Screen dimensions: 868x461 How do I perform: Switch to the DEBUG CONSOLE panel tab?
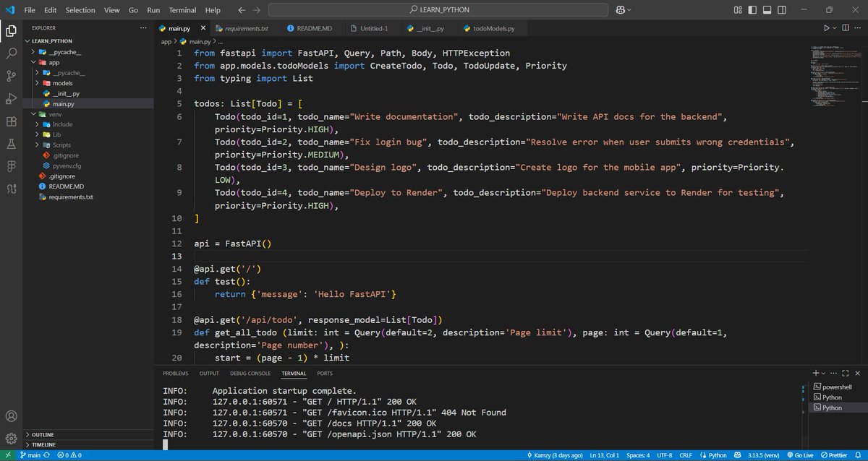tap(250, 374)
